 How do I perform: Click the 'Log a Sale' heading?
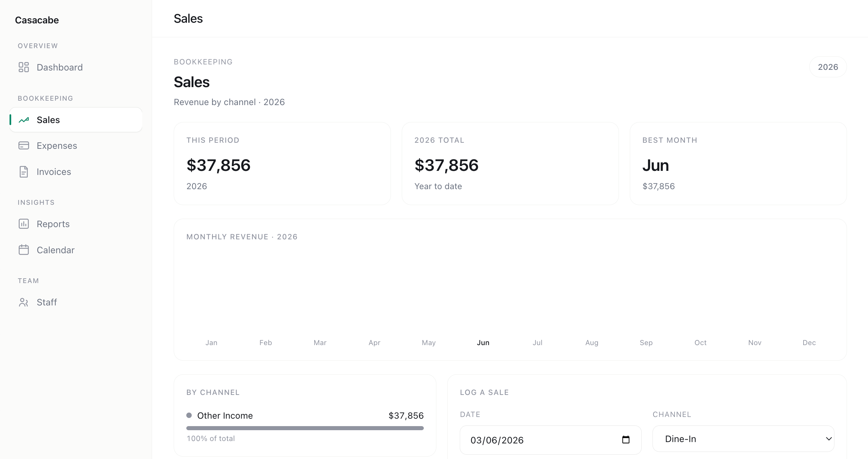pos(484,392)
